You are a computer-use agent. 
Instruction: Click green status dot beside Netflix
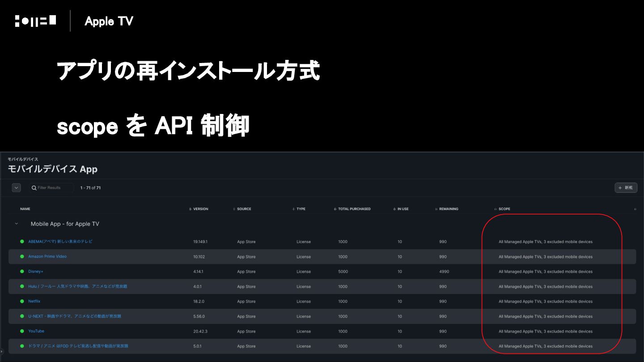(22, 302)
